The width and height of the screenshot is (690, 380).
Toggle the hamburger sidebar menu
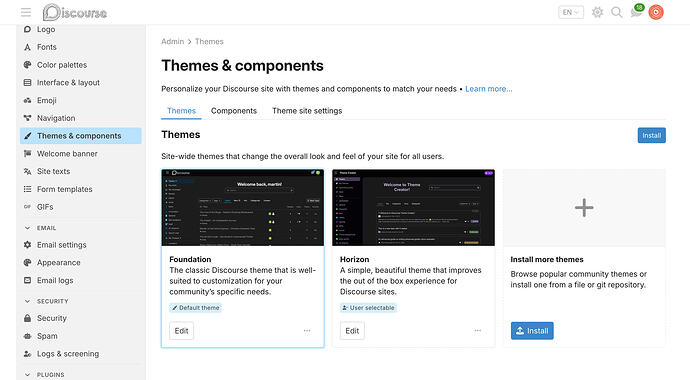pyautogui.click(x=26, y=12)
